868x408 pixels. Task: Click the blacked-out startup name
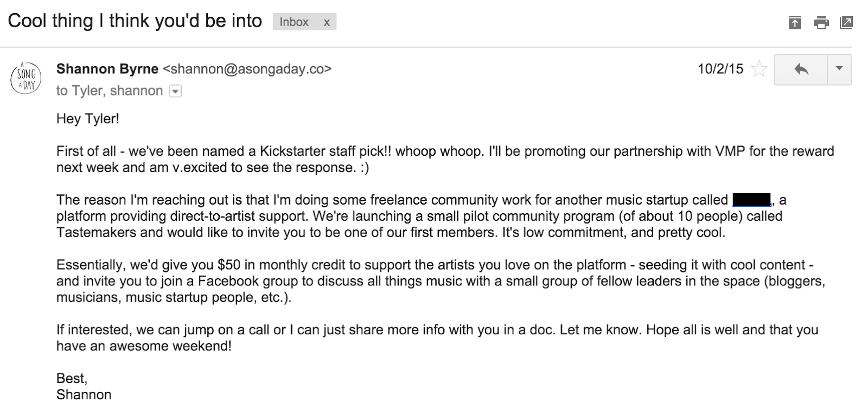pos(751,200)
